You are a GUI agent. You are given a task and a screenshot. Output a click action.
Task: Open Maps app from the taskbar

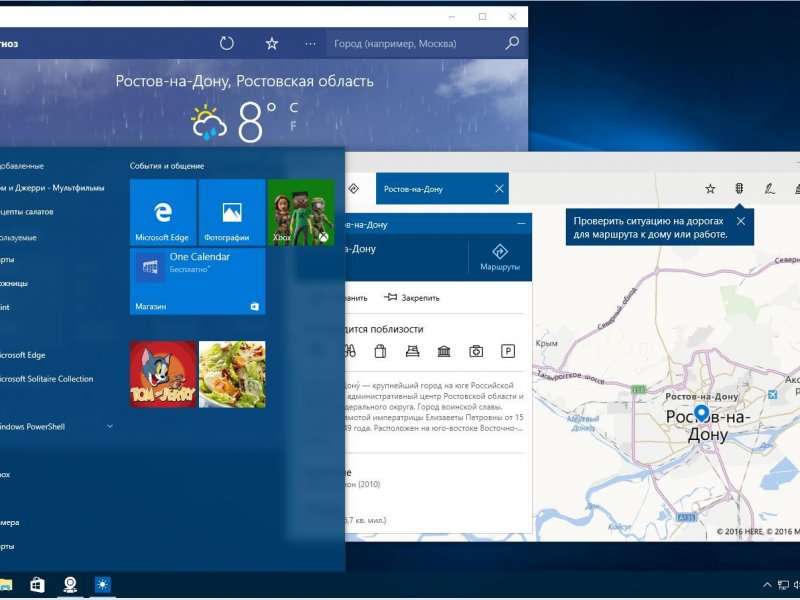pyautogui.click(x=70, y=585)
